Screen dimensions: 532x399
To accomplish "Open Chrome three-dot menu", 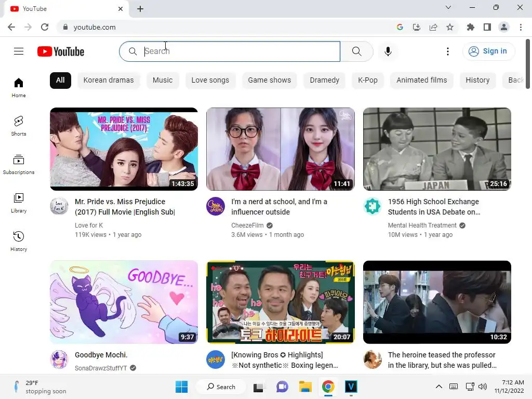I will [x=521, y=27].
